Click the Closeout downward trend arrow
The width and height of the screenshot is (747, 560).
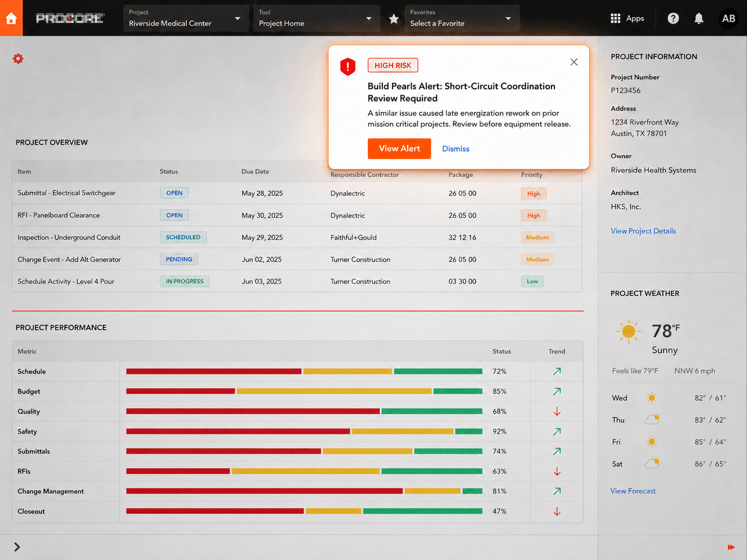point(557,512)
